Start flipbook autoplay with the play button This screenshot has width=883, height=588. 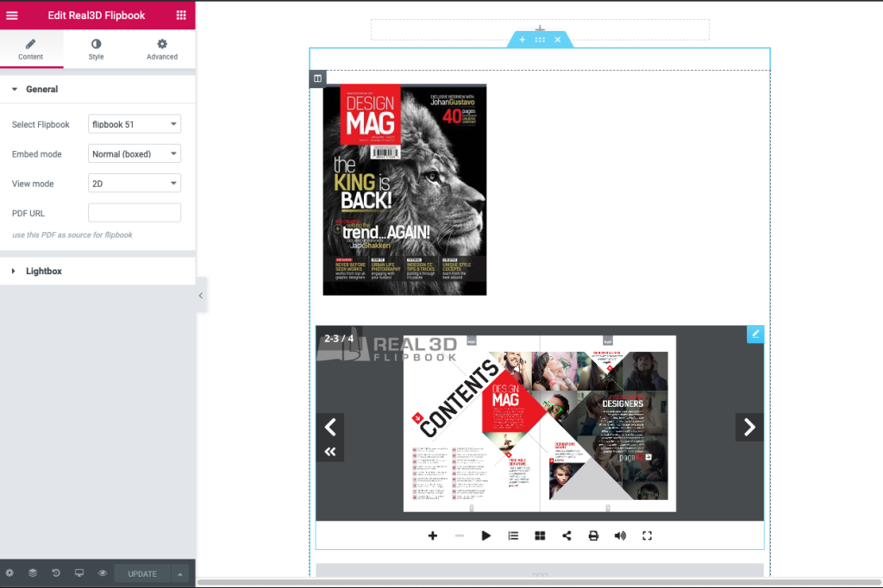[x=485, y=535]
